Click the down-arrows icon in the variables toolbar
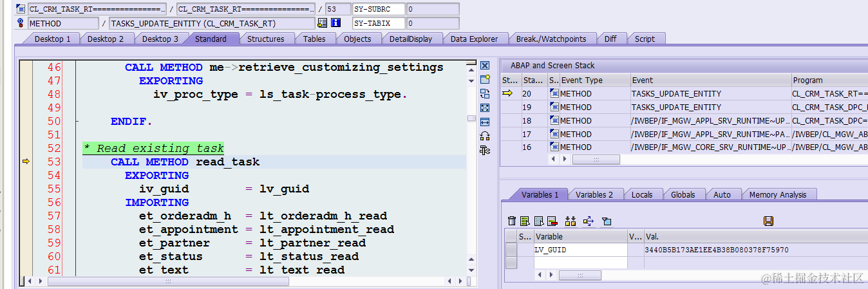The image size is (868, 289). point(570,221)
